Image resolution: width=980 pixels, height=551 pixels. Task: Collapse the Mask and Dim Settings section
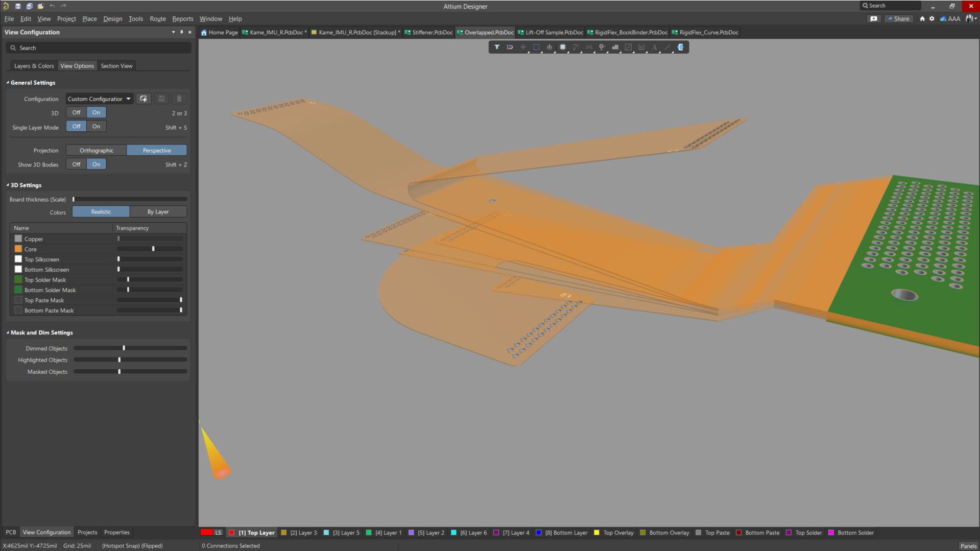[8, 332]
